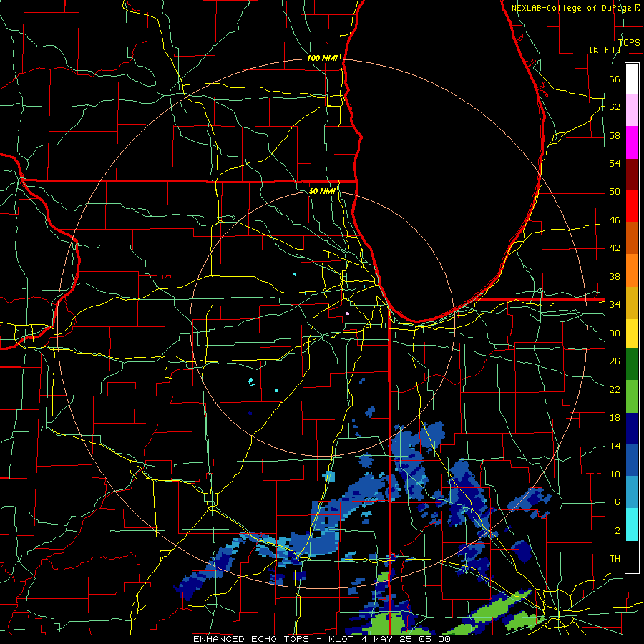Click the 14 value on the legend
The width and height of the screenshot is (644, 644).
[x=615, y=446]
